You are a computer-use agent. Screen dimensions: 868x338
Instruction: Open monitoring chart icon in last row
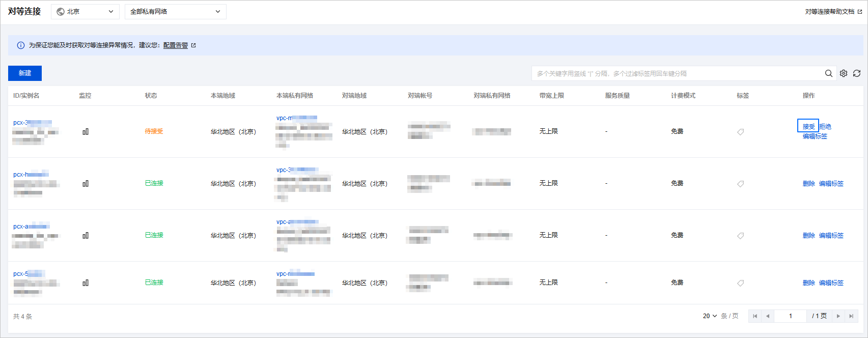point(86,283)
